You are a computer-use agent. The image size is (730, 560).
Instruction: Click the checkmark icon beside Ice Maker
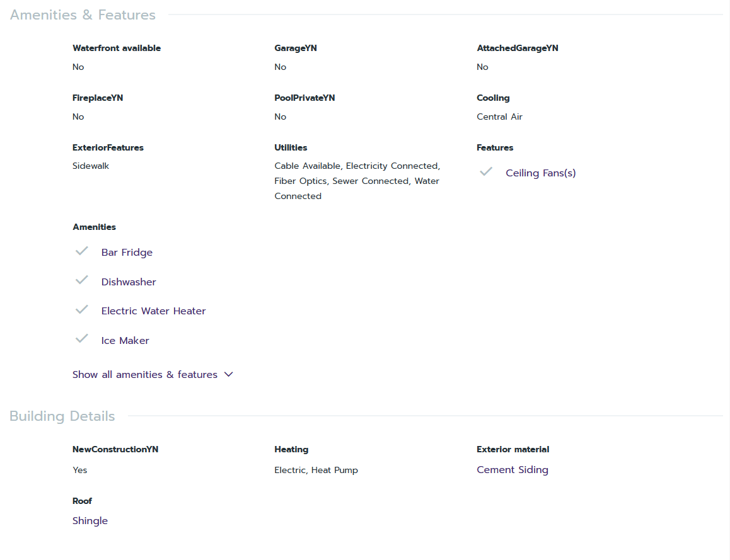[x=81, y=339]
